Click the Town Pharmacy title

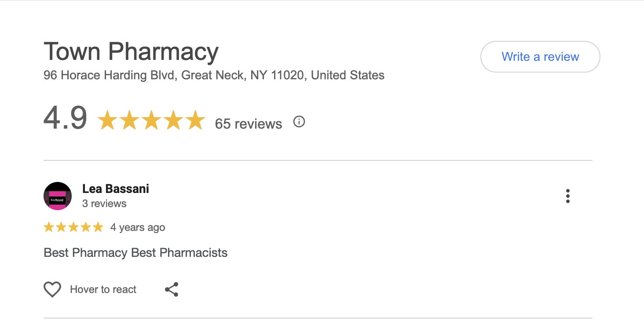click(131, 52)
